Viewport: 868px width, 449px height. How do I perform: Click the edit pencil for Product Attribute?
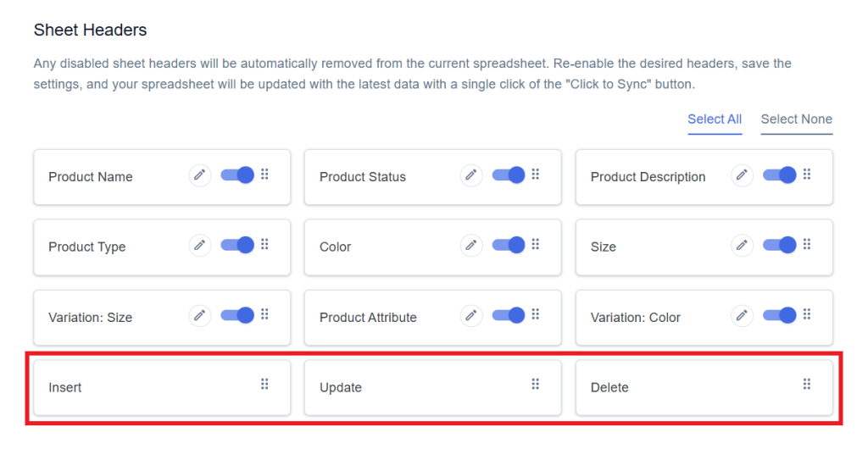click(x=471, y=315)
